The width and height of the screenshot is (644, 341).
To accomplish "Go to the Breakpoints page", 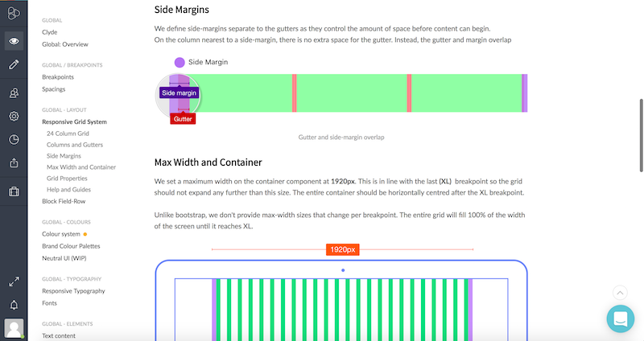I will (x=58, y=77).
